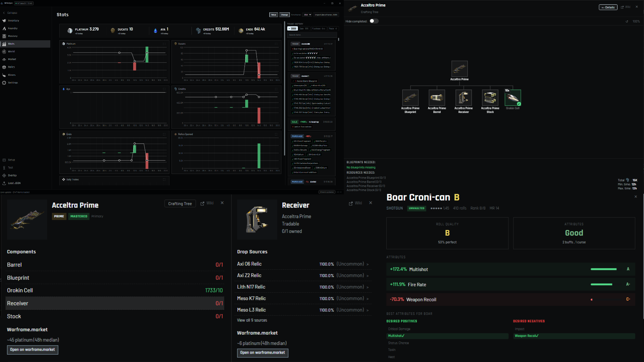Click the trade history search field
The height and width of the screenshot is (362, 644).
click(x=312, y=35)
